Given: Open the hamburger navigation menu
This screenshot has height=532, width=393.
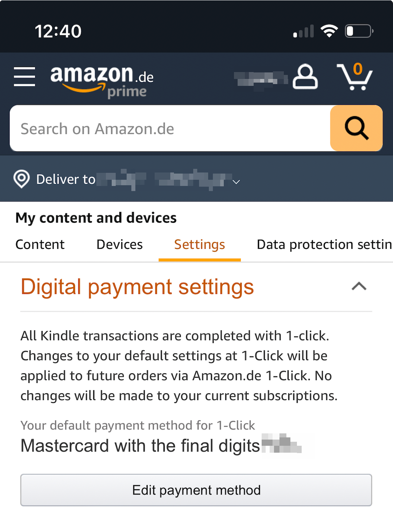Looking at the screenshot, I should 24,76.
